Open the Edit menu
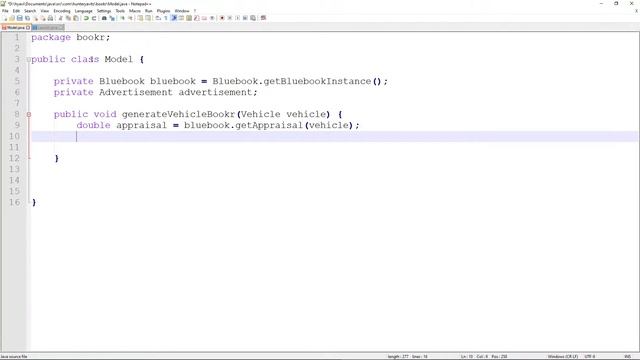640x360 pixels. [x=16, y=11]
